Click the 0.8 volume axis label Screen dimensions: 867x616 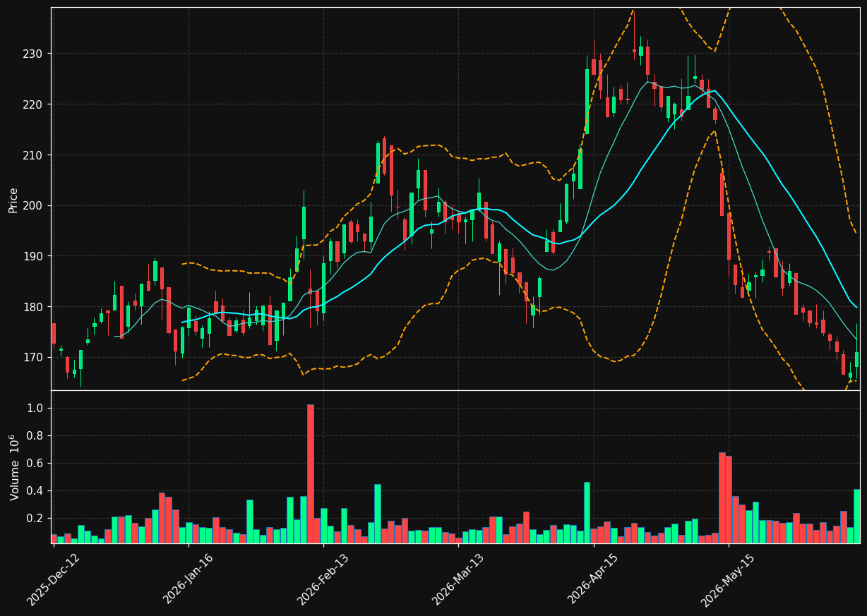pyautogui.click(x=35, y=436)
